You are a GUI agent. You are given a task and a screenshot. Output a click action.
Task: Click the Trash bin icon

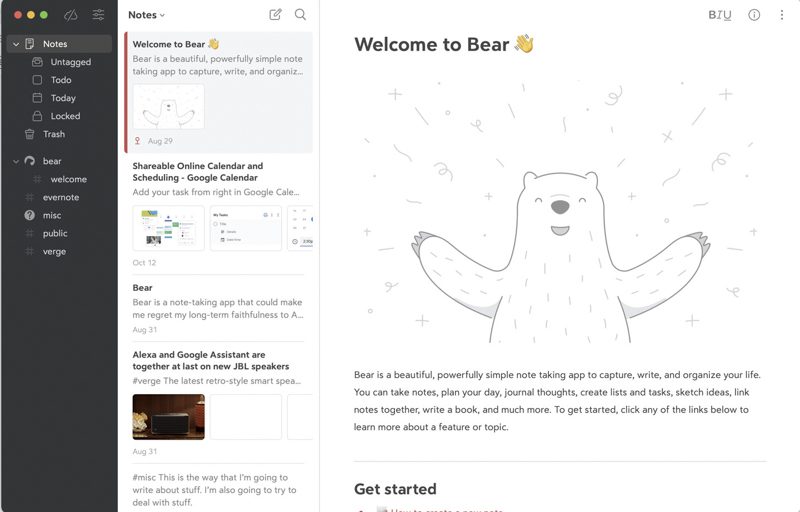(x=30, y=134)
